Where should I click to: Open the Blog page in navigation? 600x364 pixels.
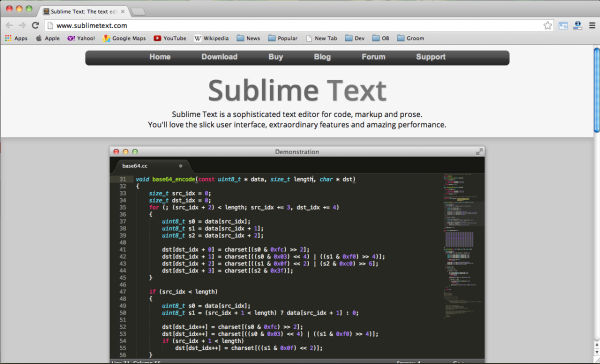tap(322, 57)
